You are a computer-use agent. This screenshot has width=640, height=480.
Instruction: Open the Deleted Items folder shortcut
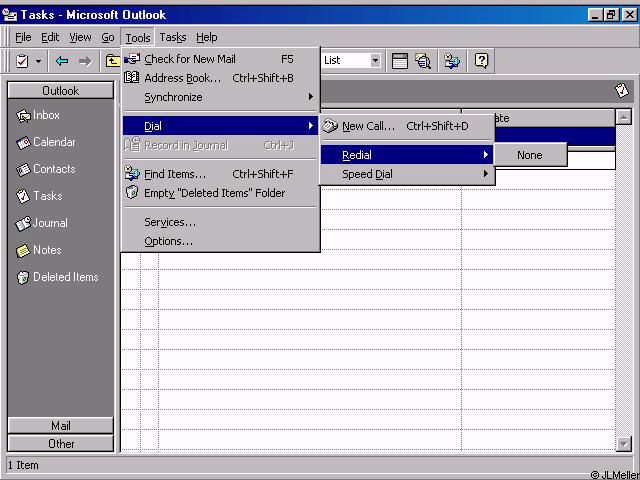(65, 277)
